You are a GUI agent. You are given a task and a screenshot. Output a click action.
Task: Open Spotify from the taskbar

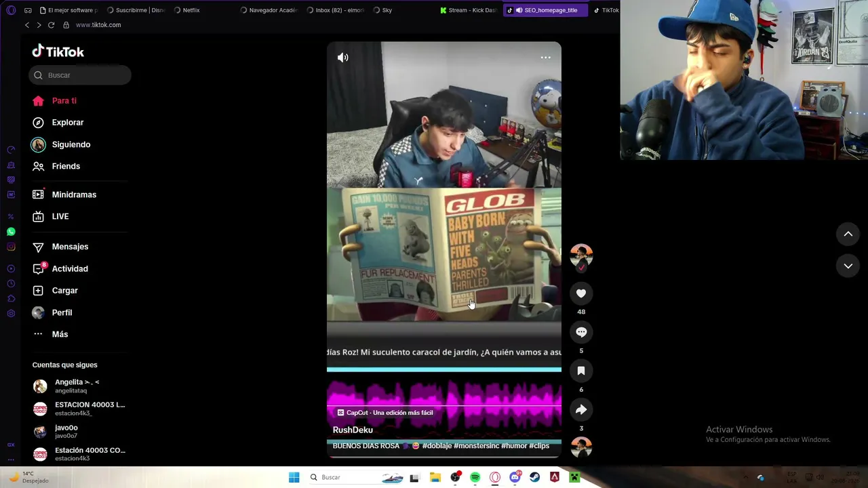tap(475, 477)
